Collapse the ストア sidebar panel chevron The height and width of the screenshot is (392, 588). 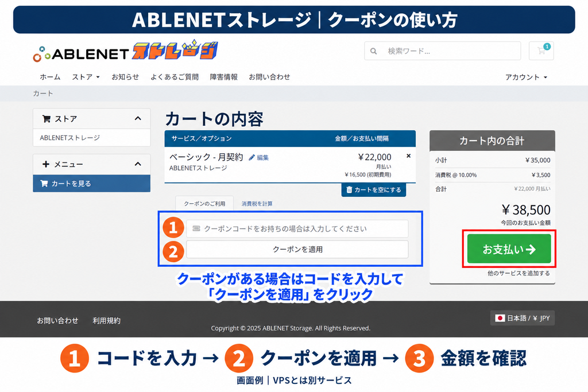click(x=138, y=118)
